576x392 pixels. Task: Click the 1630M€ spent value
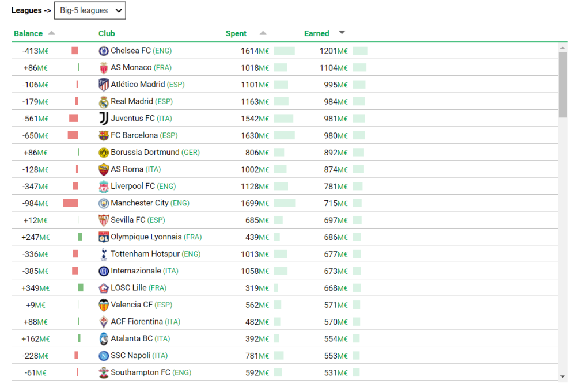pyautogui.click(x=255, y=136)
